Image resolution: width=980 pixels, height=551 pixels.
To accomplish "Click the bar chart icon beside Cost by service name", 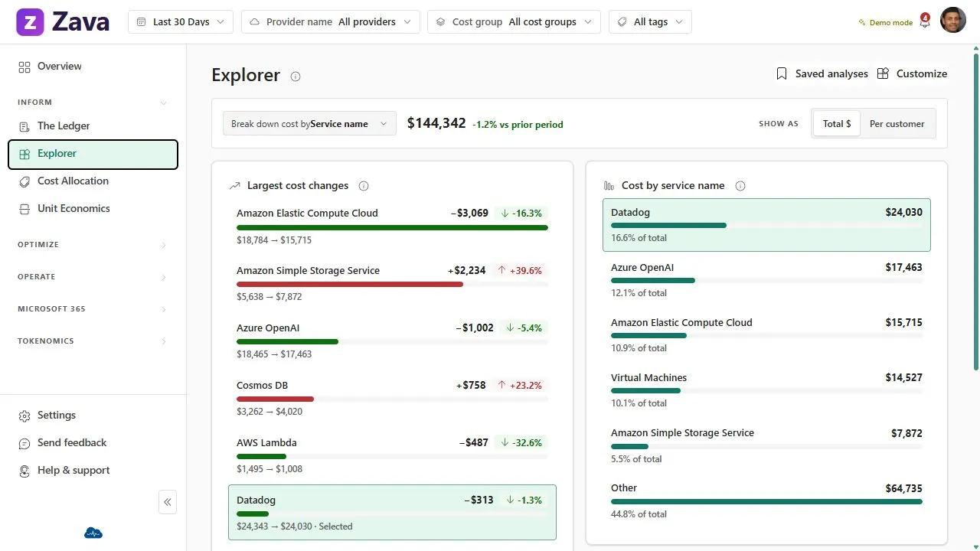I will tap(609, 186).
